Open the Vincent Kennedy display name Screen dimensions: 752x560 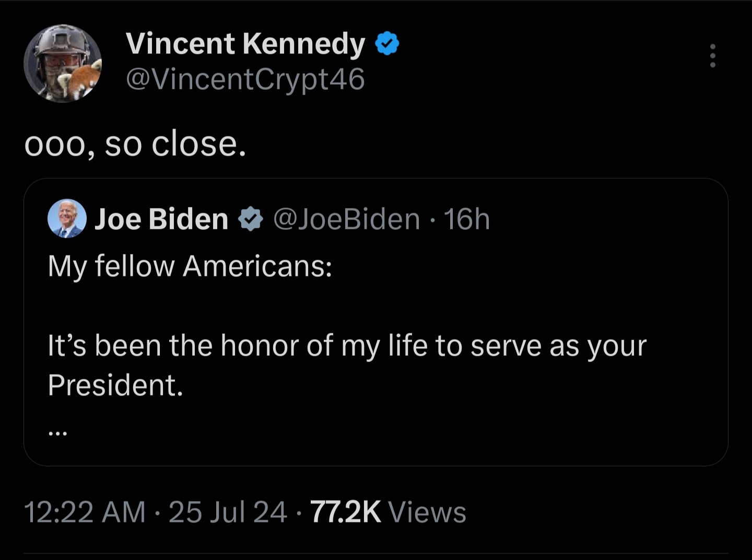point(245,43)
